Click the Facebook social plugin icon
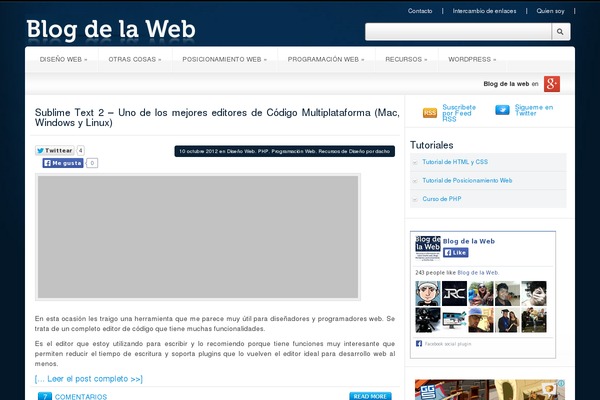Image resolution: width=600 pixels, height=400 pixels. coord(419,343)
